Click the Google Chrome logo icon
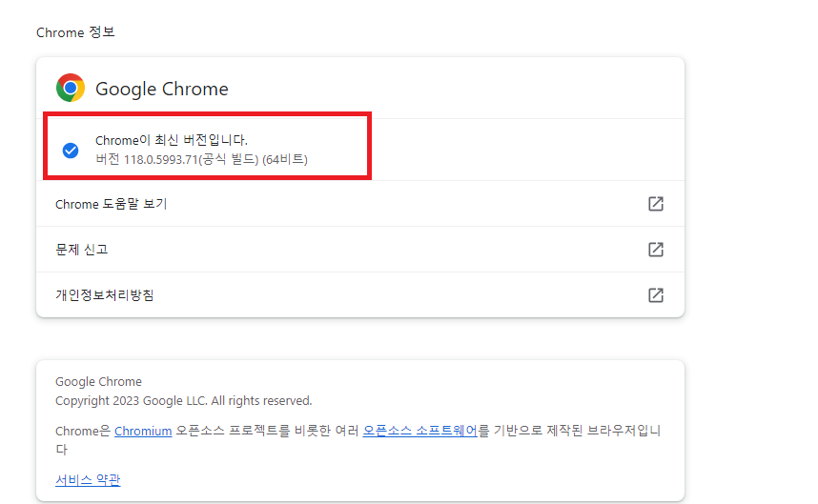Image resolution: width=818 pixels, height=504 pixels. tap(71, 88)
